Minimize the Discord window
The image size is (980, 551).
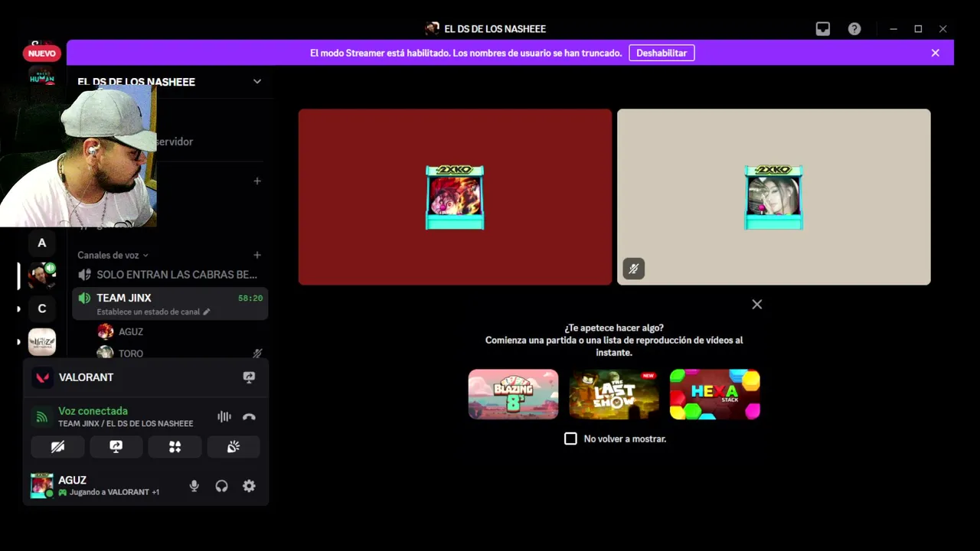893,29
